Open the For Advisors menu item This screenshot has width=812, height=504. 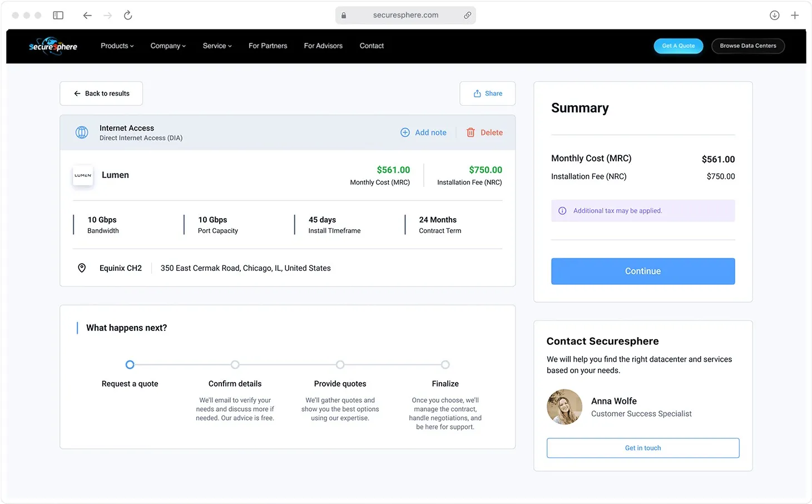323,46
